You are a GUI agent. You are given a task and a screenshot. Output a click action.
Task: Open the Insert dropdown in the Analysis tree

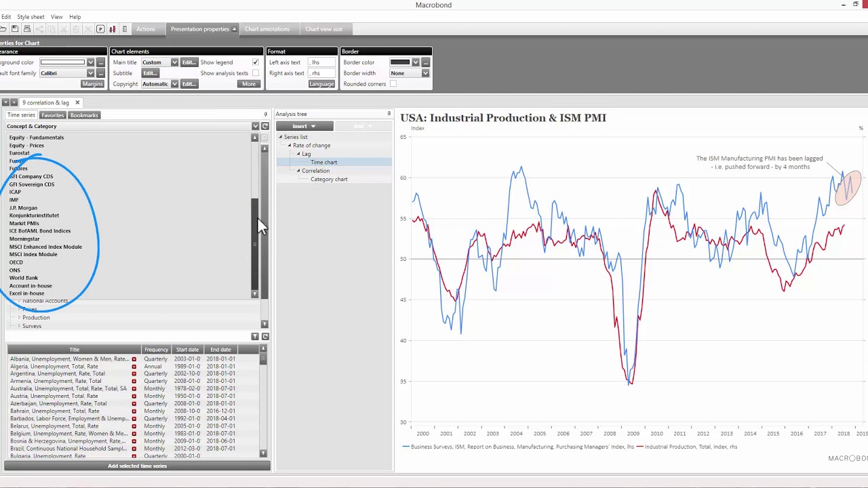tap(304, 126)
